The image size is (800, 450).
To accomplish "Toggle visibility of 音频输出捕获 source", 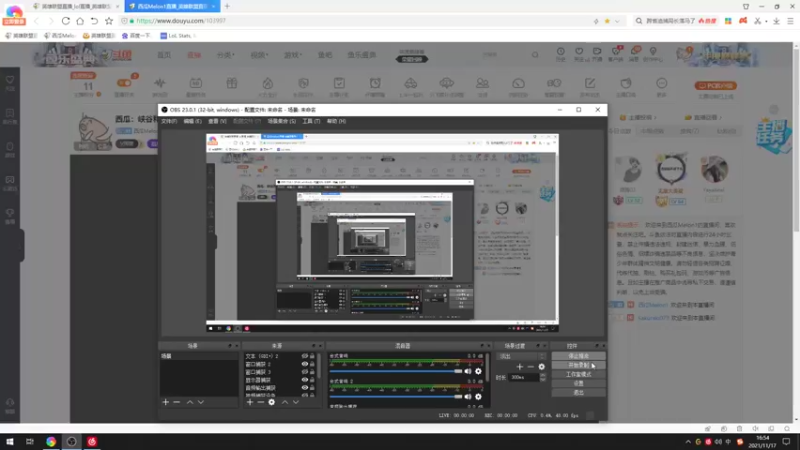I will tap(305, 388).
